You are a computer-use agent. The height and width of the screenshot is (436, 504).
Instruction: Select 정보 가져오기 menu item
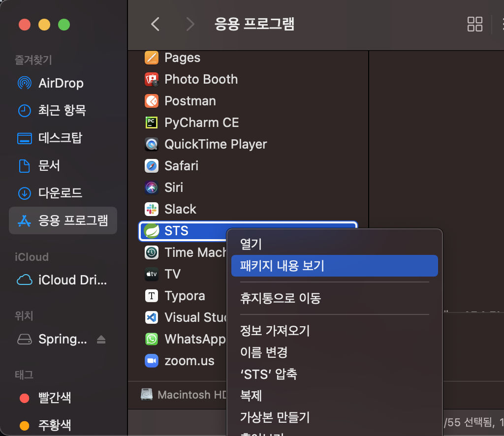pyautogui.click(x=334, y=331)
